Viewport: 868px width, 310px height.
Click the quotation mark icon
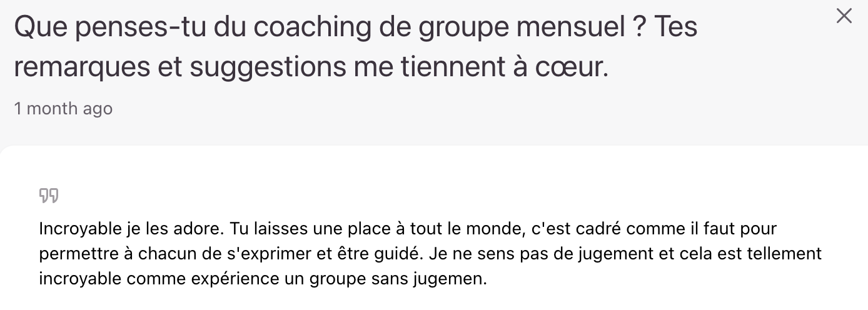click(x=49, y=196)
